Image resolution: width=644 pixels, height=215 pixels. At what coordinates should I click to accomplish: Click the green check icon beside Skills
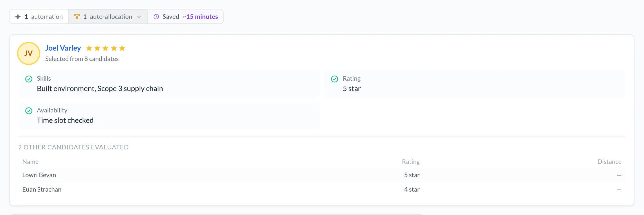point(29,79)
